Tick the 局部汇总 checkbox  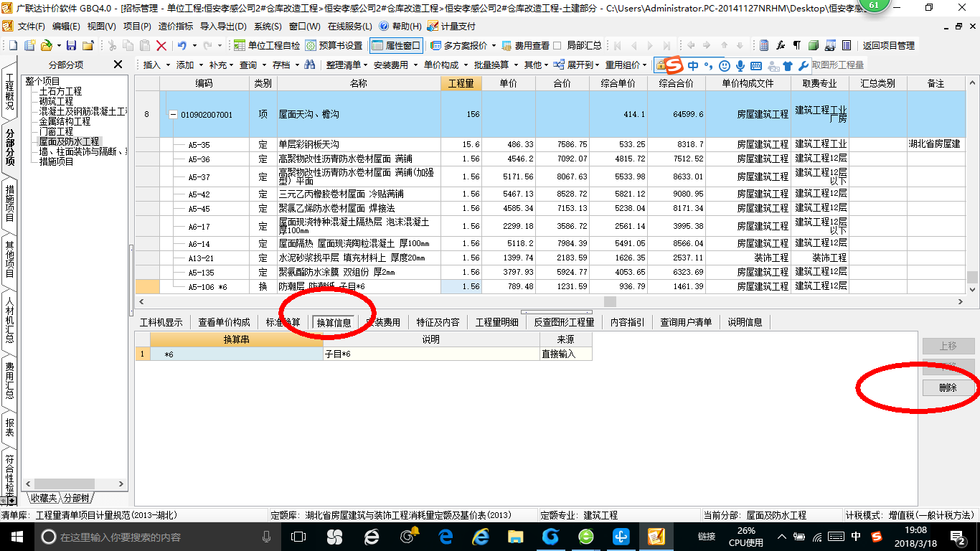click(x=557, y=45)
